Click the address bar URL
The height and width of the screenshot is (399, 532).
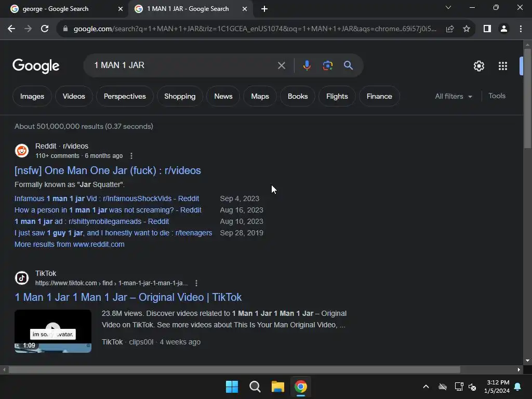(x=255, y=29)
